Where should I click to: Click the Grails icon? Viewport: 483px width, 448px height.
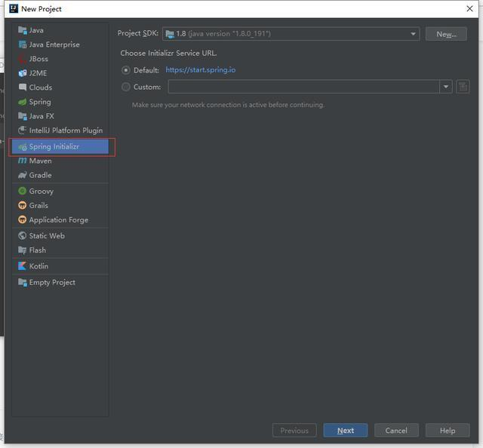23,205
